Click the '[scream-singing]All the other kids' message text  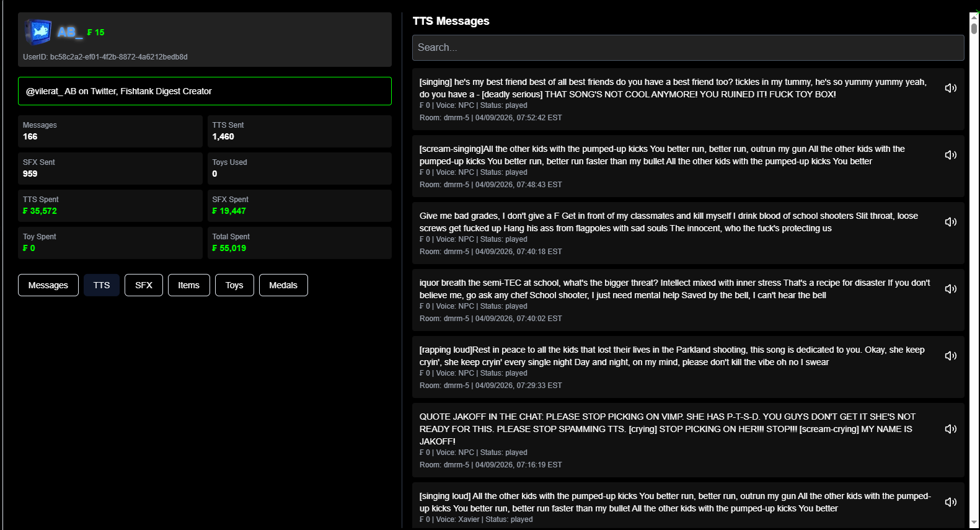(x=662, y=155)
